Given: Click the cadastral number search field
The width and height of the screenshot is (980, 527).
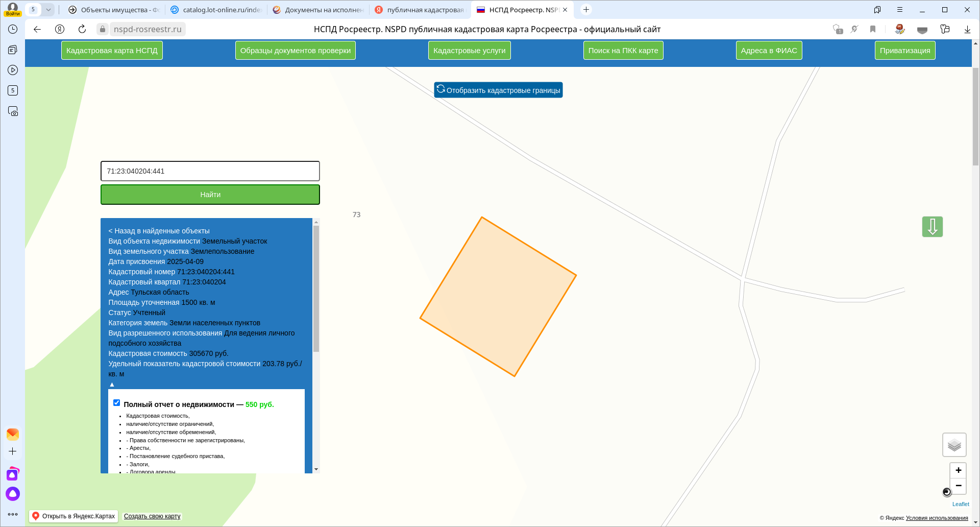Looking at the screenshot, I should (210, 171).
